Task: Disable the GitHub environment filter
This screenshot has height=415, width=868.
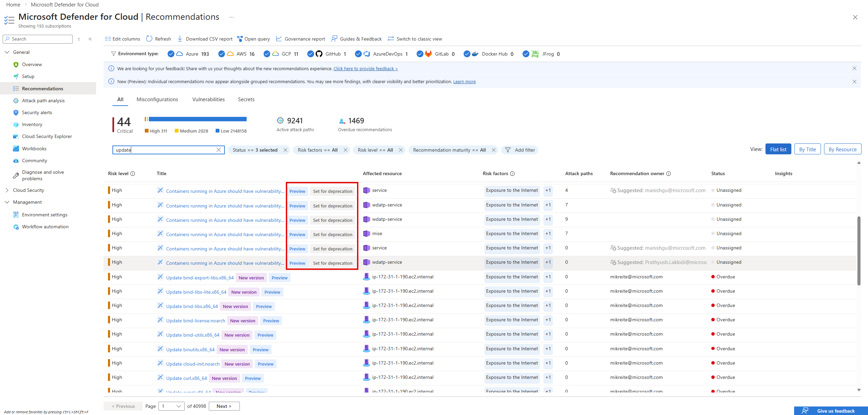Action: click(x=310, y=54)
